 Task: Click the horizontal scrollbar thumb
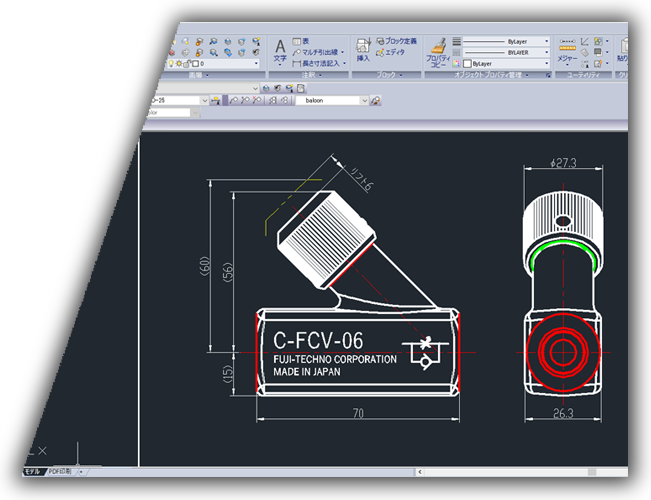[592, 472]
